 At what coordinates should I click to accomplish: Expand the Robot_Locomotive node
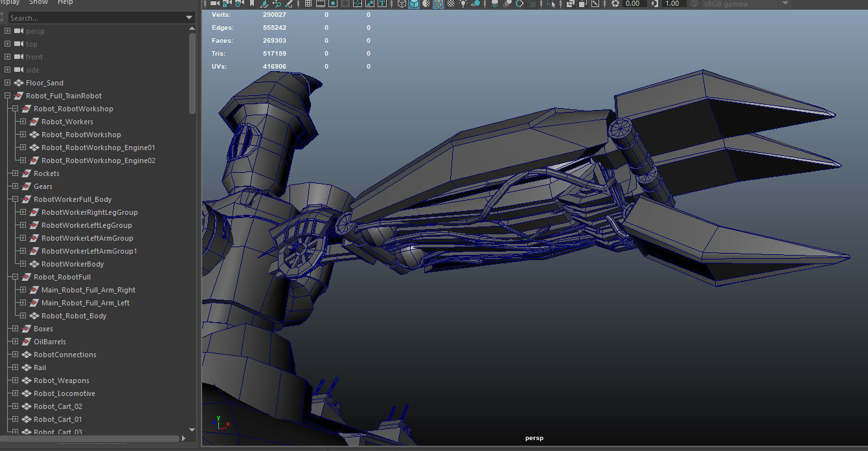click(x=15, y=393)
